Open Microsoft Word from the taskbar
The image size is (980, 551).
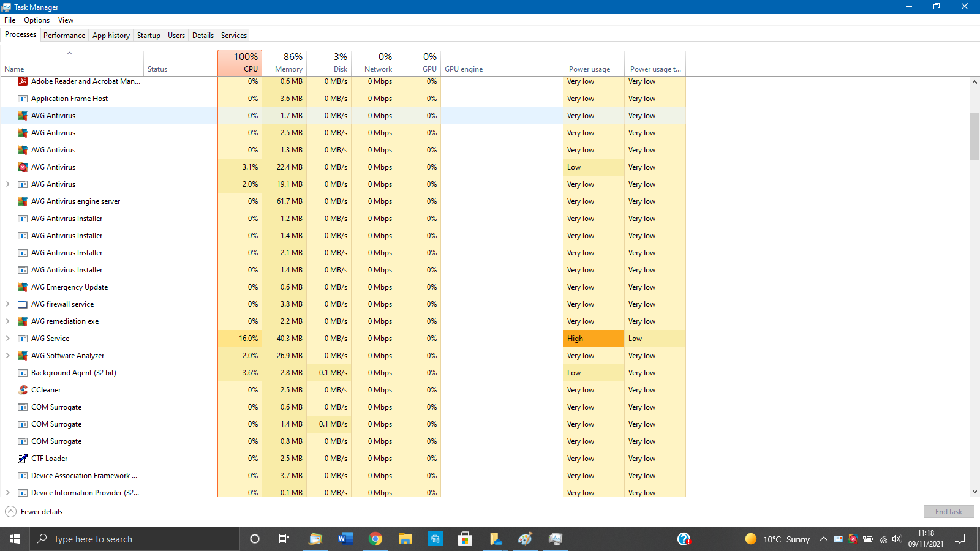345,539
